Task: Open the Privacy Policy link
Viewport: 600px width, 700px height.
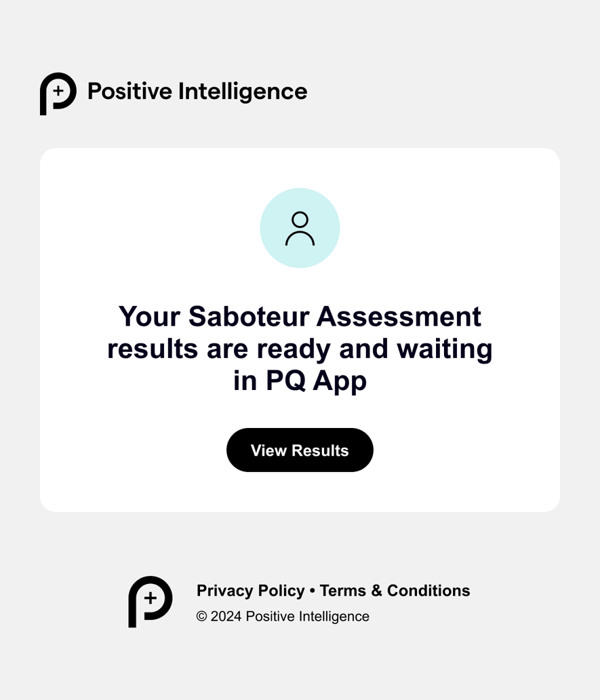Action: click(x=250, y=591)
